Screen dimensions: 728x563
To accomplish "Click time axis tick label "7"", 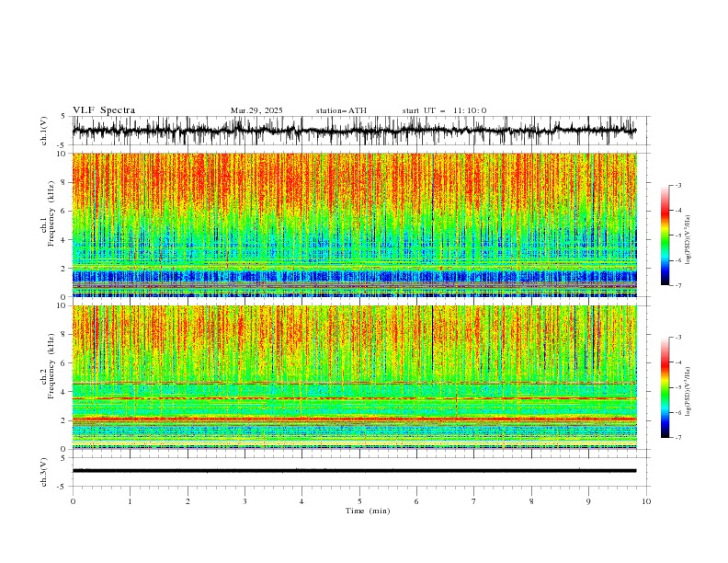I will [474, 501].
